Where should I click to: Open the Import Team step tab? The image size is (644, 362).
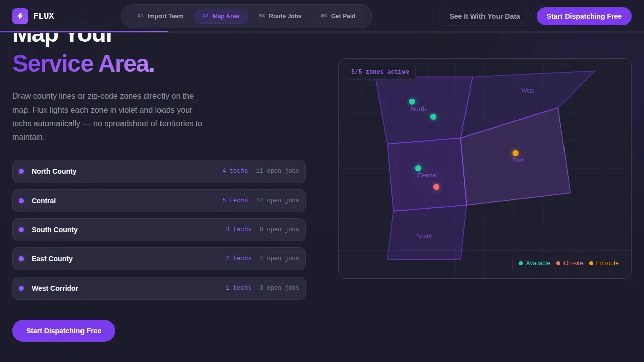coord(160,16)
